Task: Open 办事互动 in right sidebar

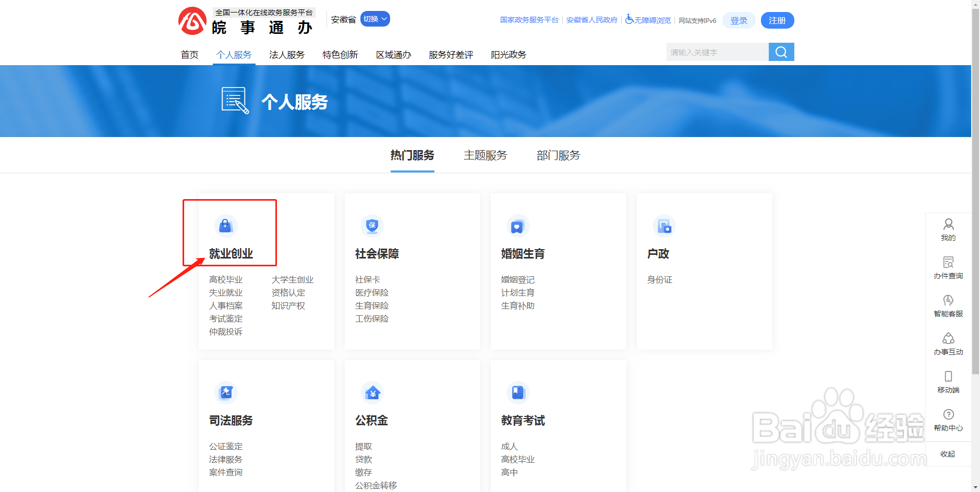Action: click(948, 344)
